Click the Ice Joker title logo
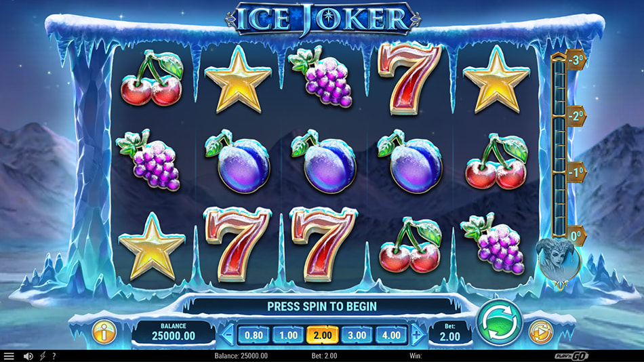Image resolution: width=644 pixels, height=362 pixels. [323, 19]
